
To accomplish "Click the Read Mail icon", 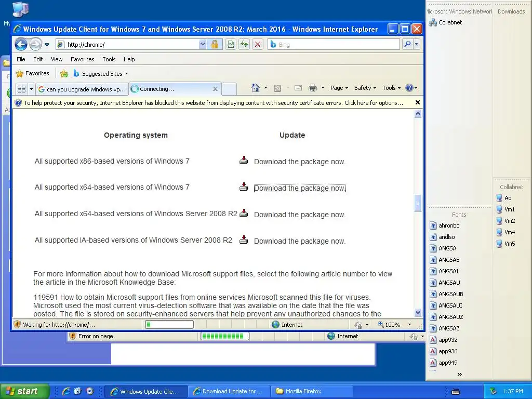I will click(298, 88).
